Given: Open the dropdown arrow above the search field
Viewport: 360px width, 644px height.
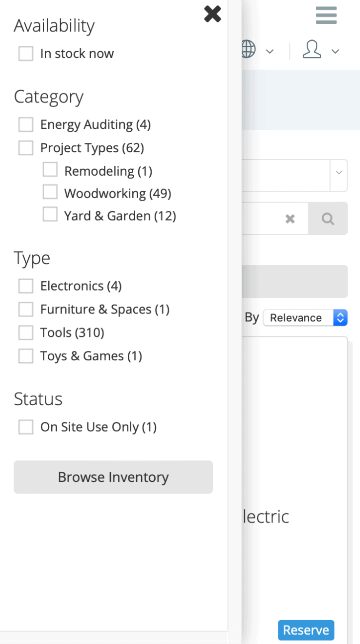Looking at the screenshot, I should pyautogui.click(x=339, y=173).
